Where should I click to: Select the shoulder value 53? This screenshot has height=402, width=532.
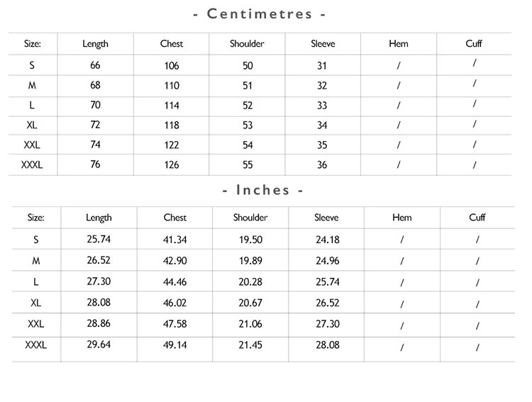pyautogui.click(x=248, y=125)
